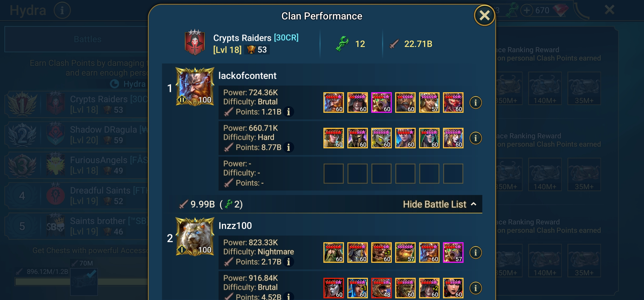View points breakdown for 1.21B points
This screenshot has width=644, height=300.
click(x=289, y=112)
